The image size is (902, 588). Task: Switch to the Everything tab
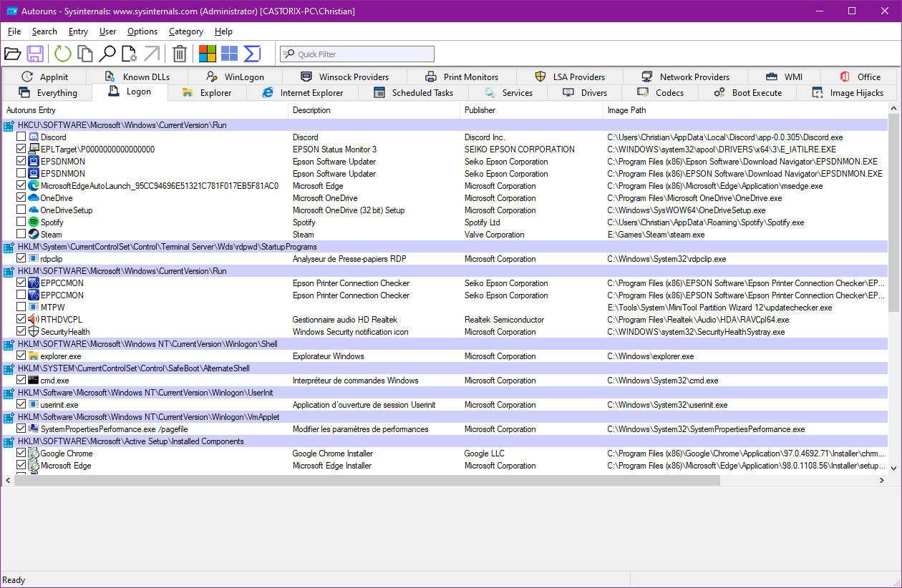pyautogui.click(x=47, y=93)
